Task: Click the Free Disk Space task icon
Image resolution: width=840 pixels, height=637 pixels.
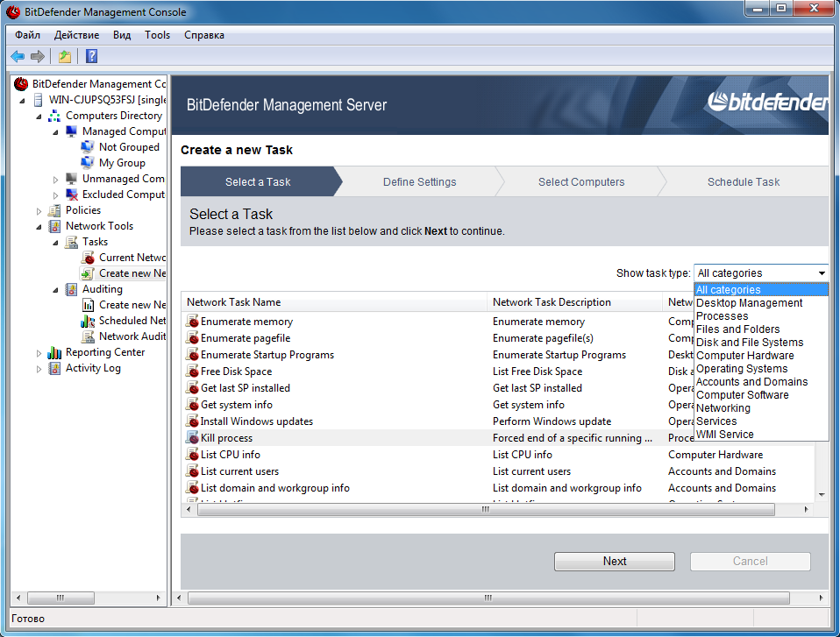Action: 192,372
